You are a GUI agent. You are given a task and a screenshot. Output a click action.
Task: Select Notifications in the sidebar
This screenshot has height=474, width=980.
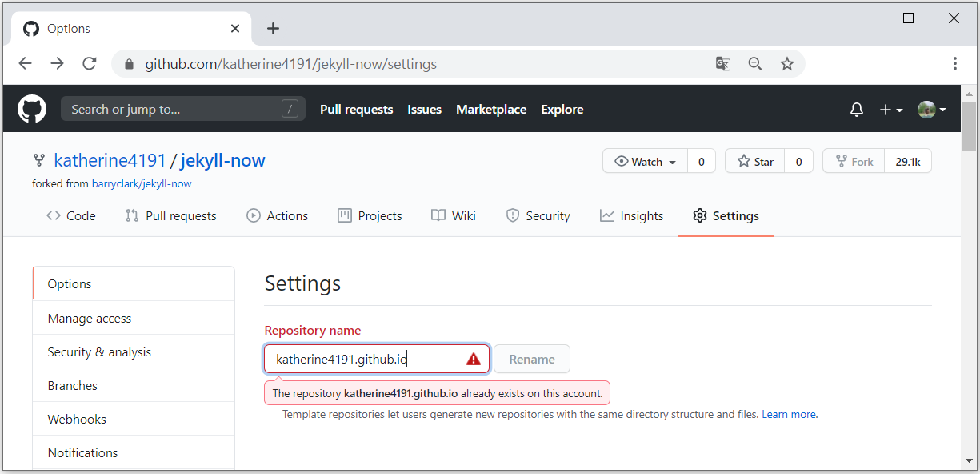pyautogui.click(x=134, y=452)
